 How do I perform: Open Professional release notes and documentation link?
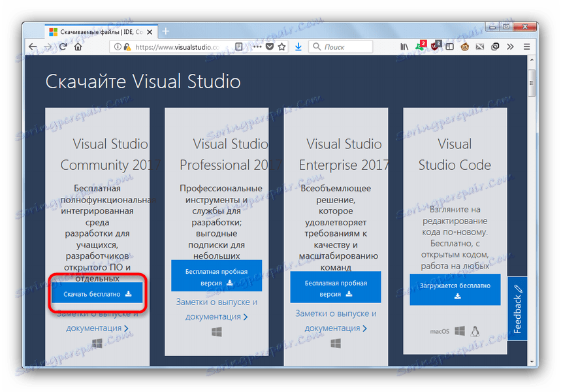point(216,309)
